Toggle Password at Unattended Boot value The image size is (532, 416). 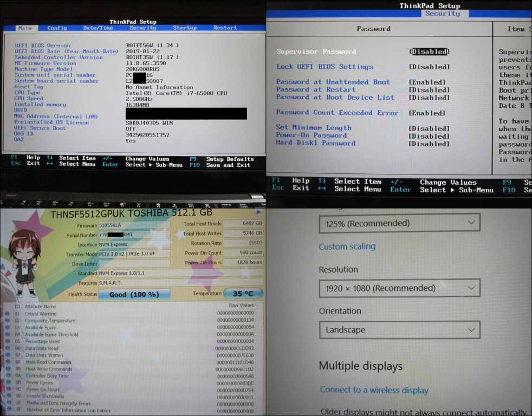pyautogui.click(x=427, y=82)
